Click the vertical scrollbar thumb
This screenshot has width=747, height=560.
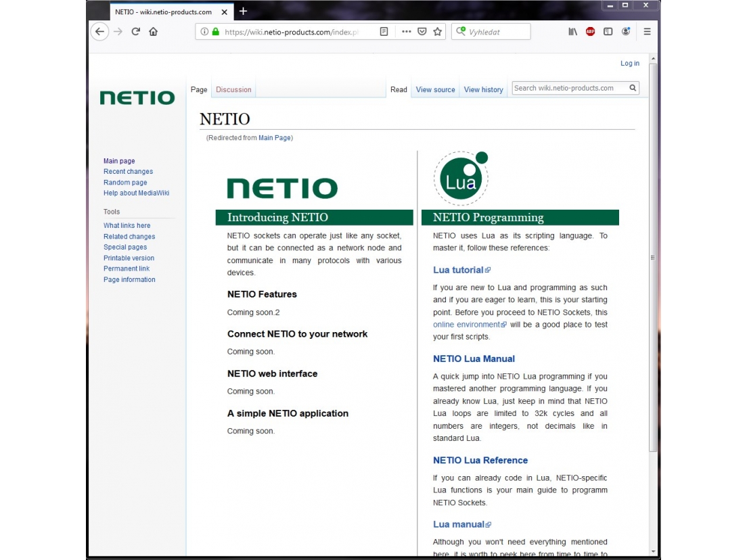(x=653, y=257)
